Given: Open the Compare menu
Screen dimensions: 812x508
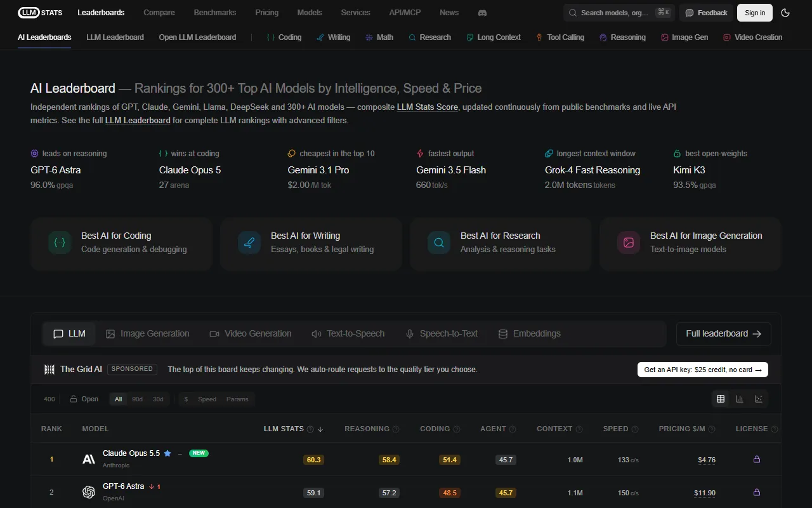Looking at the screenshot, I should pos(159,12).
